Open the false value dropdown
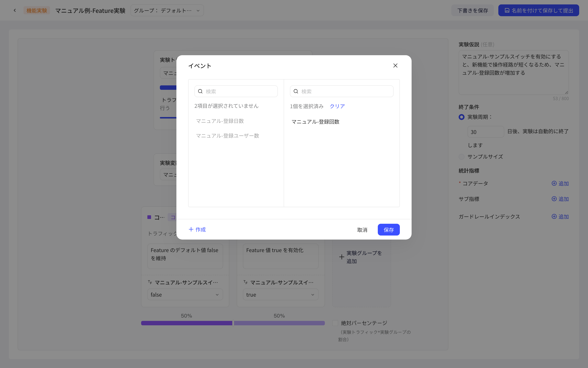 (185, 295)
